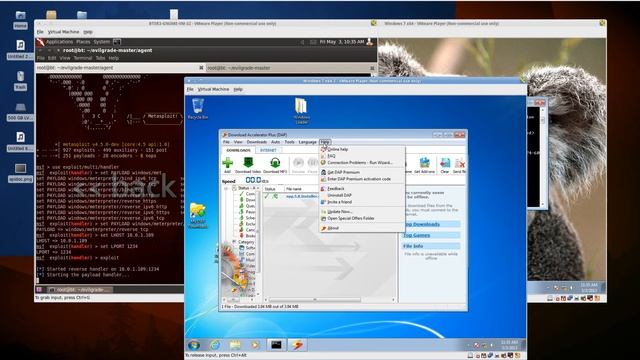The image size is (640, 360).
Task: Switch to the DOWNLOADS tab in DAP
Action: [x=238, y=150]
